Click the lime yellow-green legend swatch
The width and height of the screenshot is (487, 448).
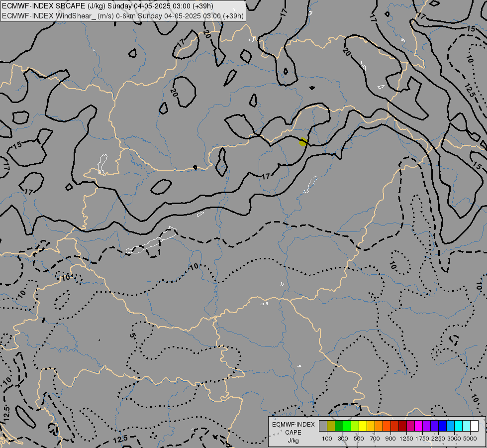tap(355, 426)
